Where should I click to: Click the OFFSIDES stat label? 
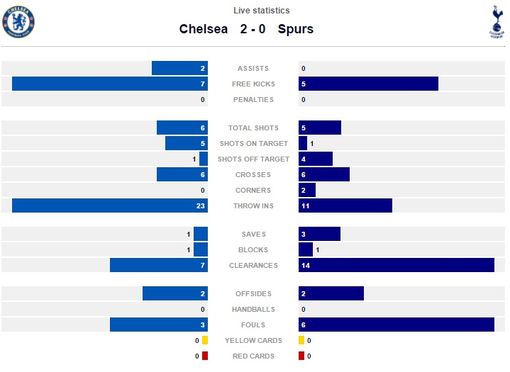click(253, 294)
